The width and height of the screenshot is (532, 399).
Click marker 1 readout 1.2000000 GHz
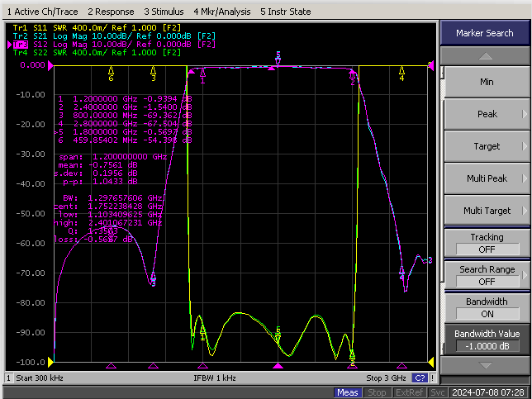(x=125, y=99)
